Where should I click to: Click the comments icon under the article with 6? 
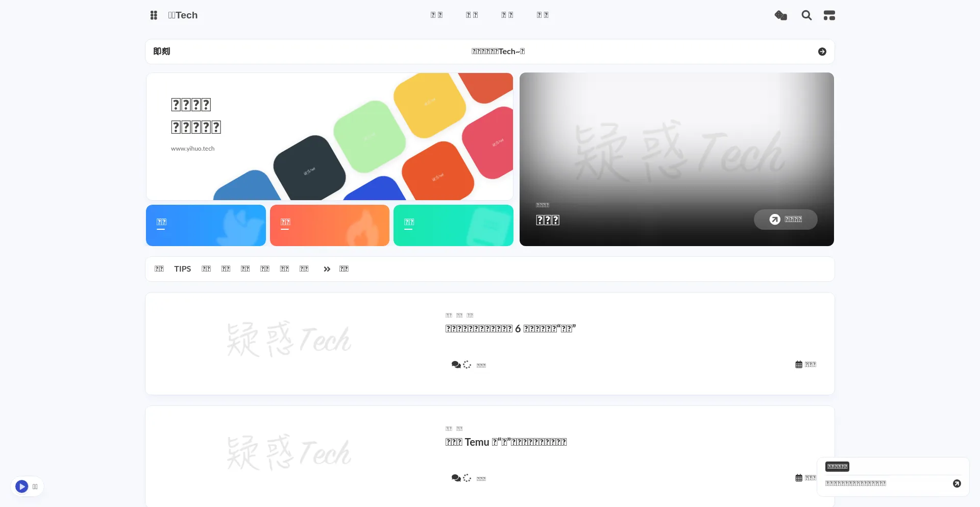pos(456,365)
